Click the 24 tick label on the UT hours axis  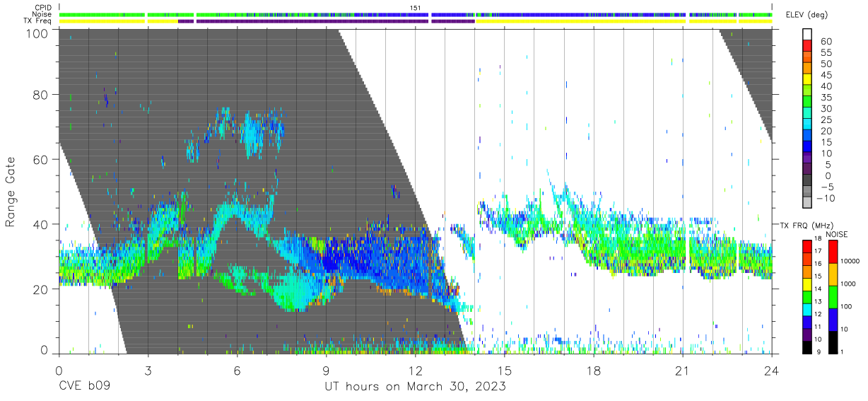click(x=772, y=370)
